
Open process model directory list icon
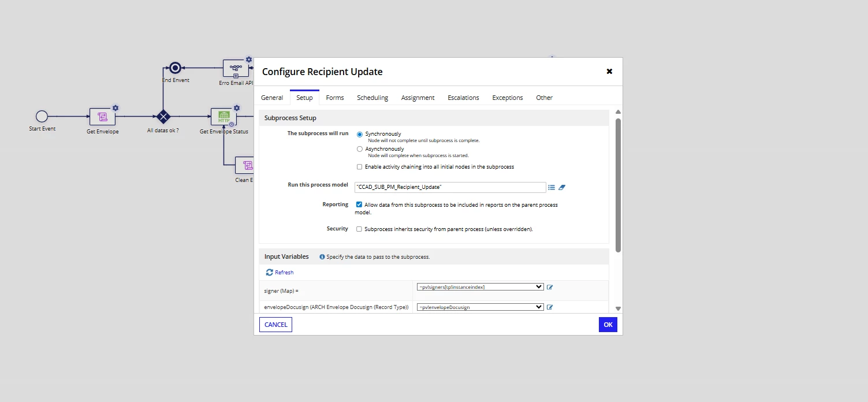pos(552,187)
